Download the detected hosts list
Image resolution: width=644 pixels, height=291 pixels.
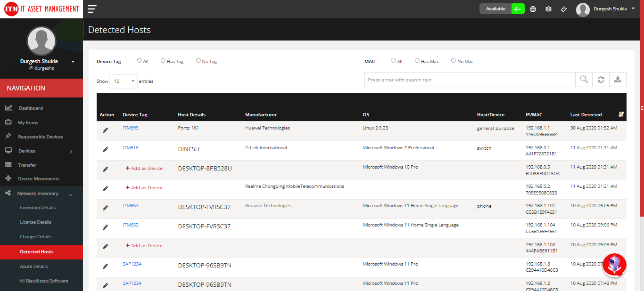tap(618, 80)
